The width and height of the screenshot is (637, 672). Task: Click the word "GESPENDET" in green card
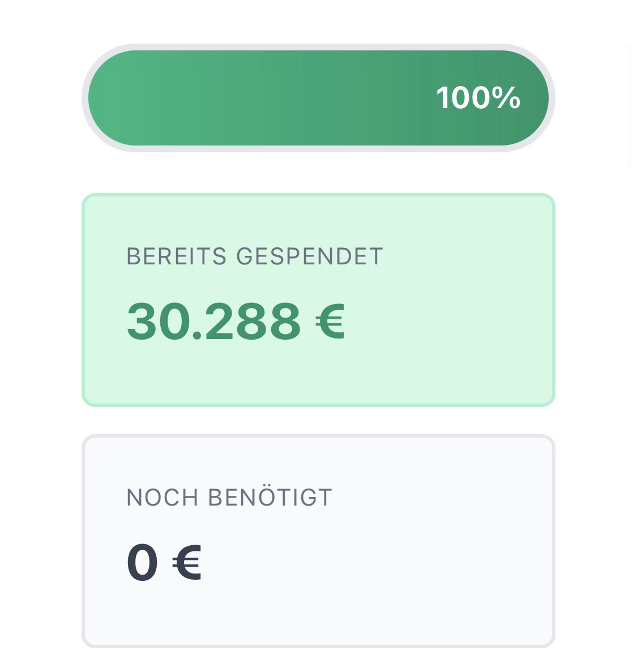pyautogui.click(x=310, y=256)
